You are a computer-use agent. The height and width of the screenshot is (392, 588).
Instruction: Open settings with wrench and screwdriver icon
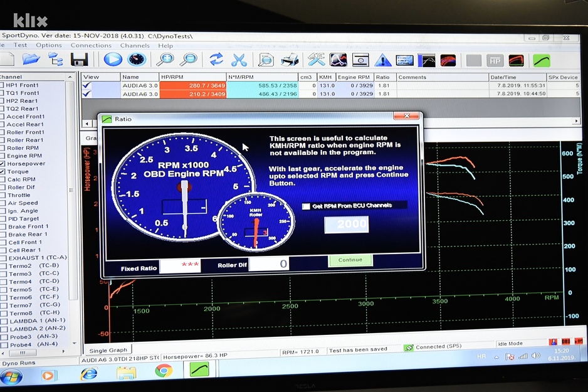316,59
